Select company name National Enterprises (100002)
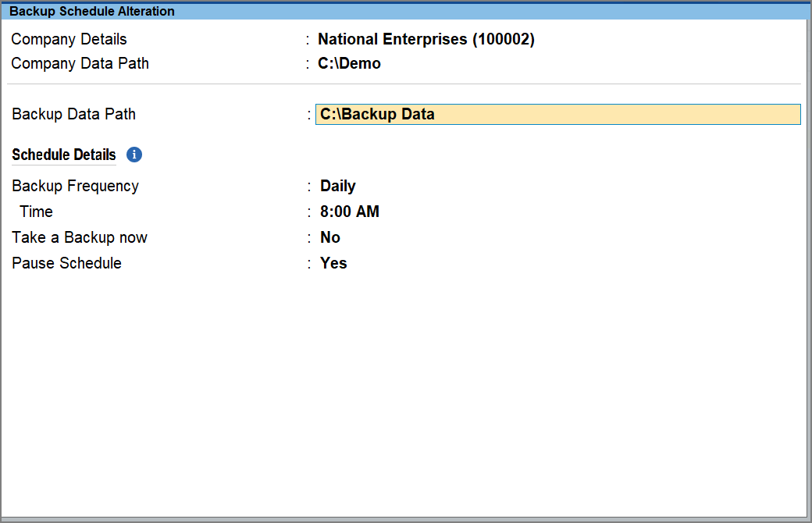 coord(426,39)
